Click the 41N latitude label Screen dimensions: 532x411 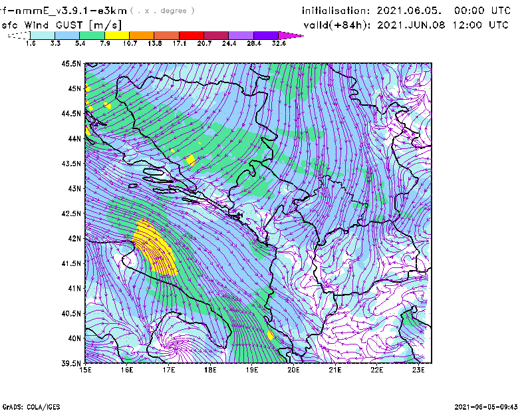click(x=74, y=289)
